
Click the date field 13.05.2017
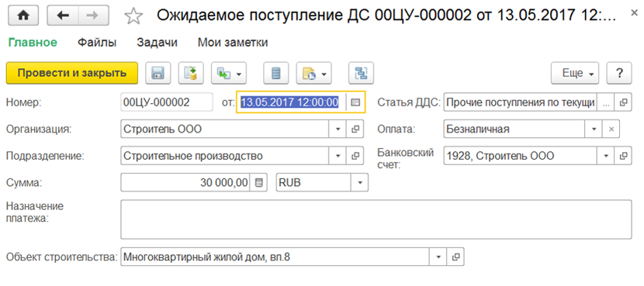pyautogui.click(x=291, y=102)
